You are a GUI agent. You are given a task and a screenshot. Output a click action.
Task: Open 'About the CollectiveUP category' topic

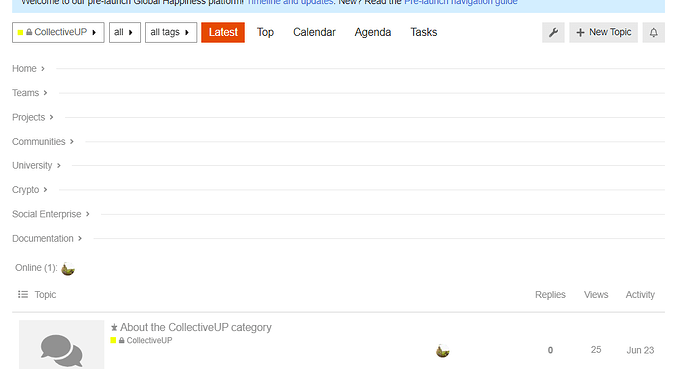(196, 327)
